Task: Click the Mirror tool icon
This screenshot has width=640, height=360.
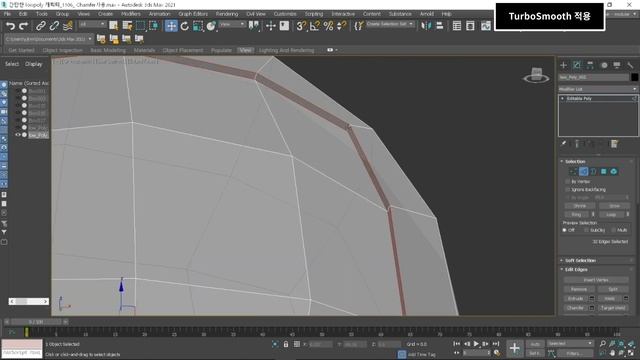Action: tap(426, 26)
